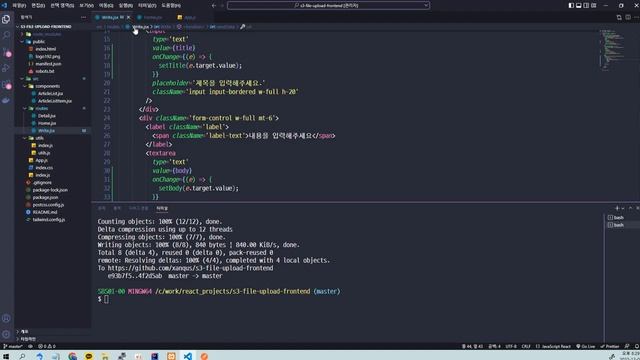Open the Edit menu
This screenshot has width=640, height=360.
coord(38,5)
